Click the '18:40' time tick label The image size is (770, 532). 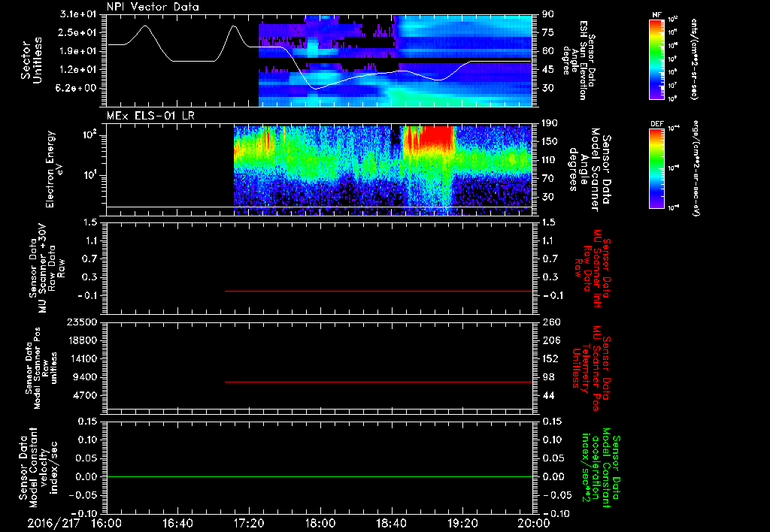tap(391, 523)
